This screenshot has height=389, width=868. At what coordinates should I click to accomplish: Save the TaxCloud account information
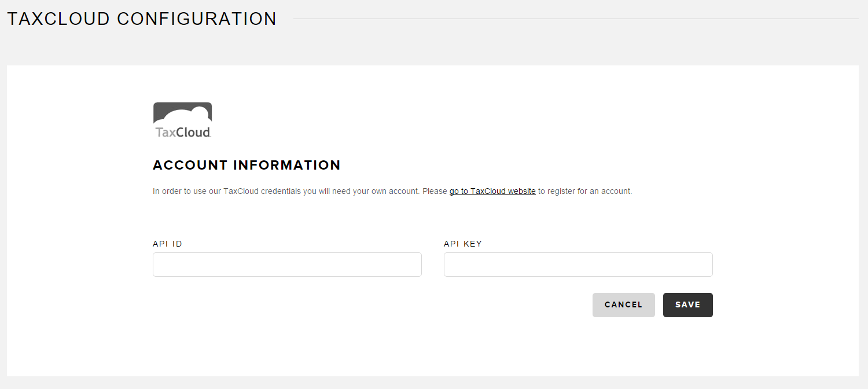pos(688,305)
